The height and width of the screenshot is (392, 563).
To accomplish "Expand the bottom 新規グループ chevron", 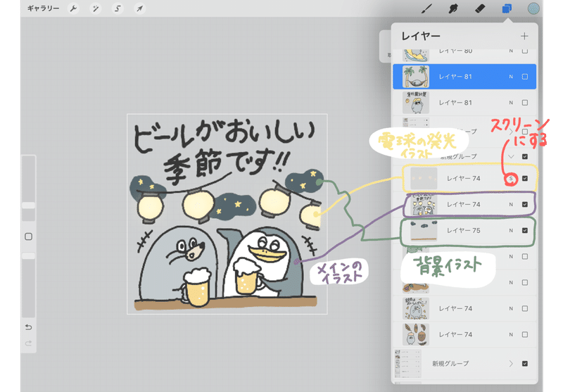I will pos(511,364).
